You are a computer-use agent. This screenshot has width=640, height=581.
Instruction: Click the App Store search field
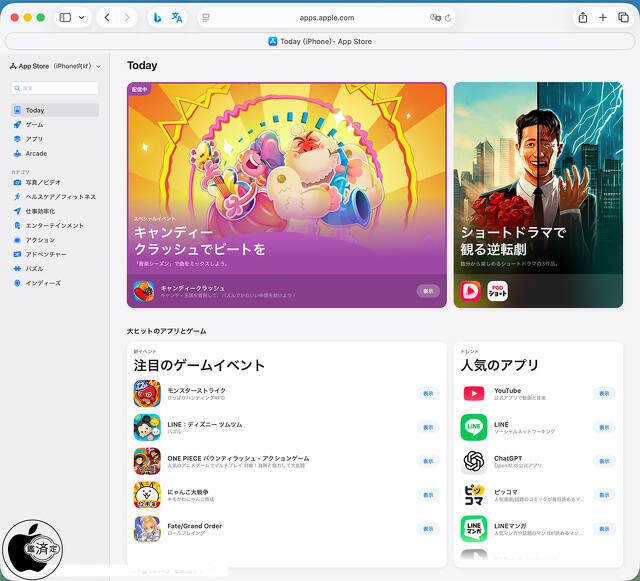(55, 88)
